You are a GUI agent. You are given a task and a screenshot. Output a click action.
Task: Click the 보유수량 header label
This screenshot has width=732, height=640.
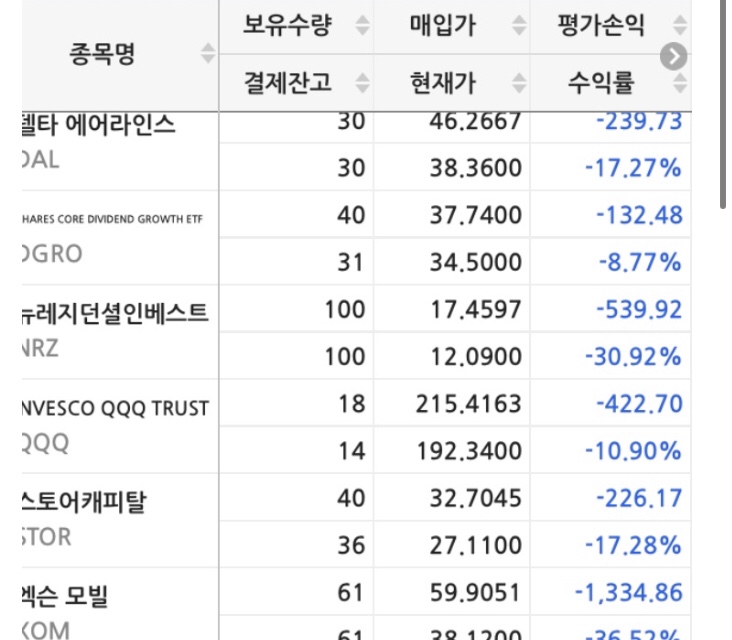coord(288,25)
